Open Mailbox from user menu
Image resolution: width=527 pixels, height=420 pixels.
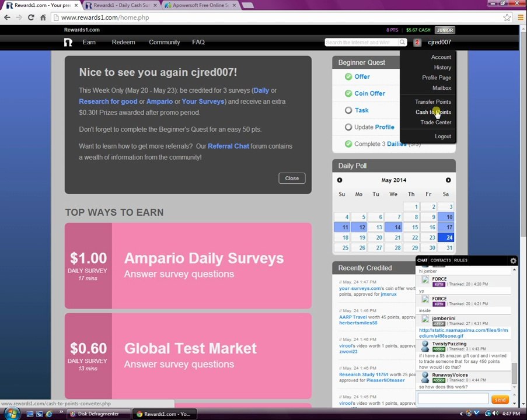pos(442,88)
